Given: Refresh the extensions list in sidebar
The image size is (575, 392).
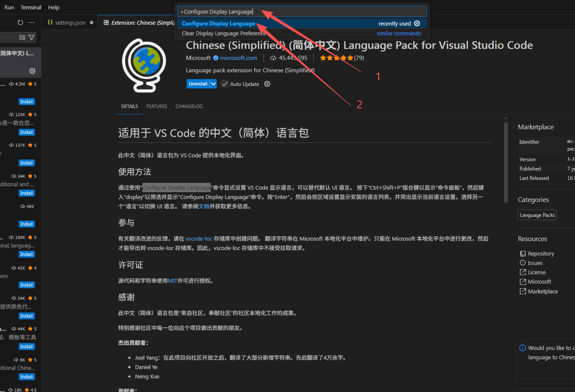Looking at the screenshot, I should point(20,23).
